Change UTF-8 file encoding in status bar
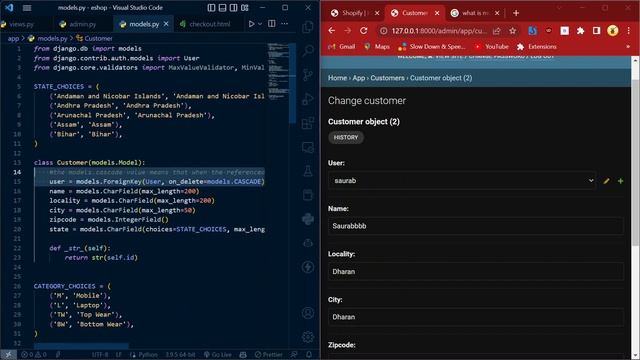 (x=100, y=355)
